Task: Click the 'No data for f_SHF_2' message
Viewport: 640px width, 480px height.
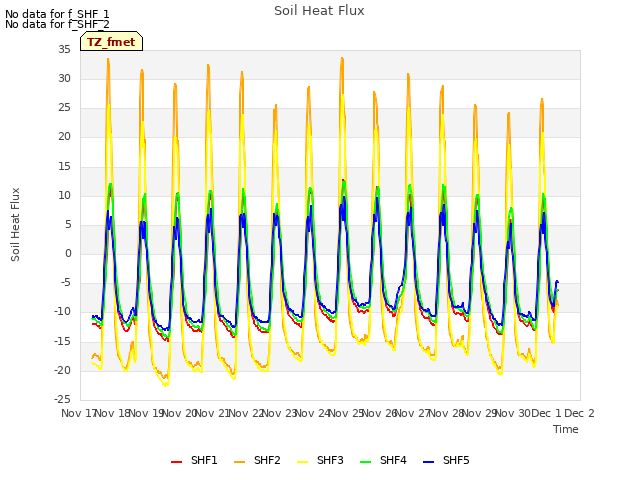Action: tap(57, 24)
